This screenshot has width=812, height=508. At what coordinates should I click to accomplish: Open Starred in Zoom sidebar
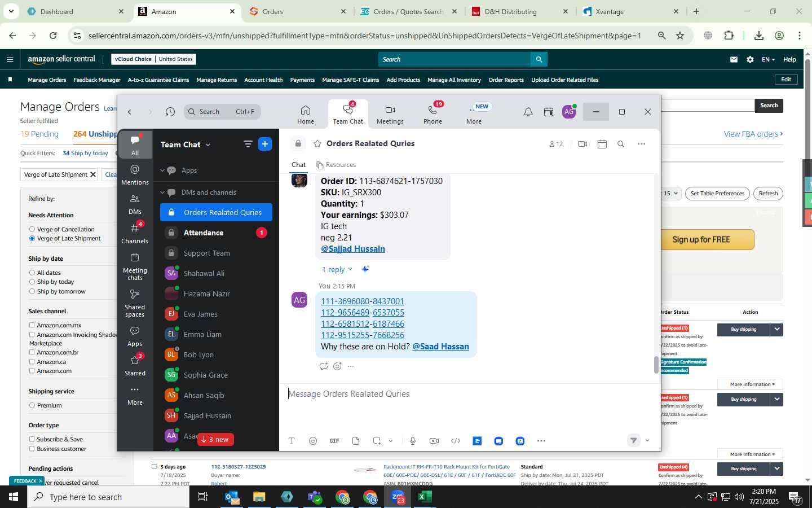[x=135, y=365]
